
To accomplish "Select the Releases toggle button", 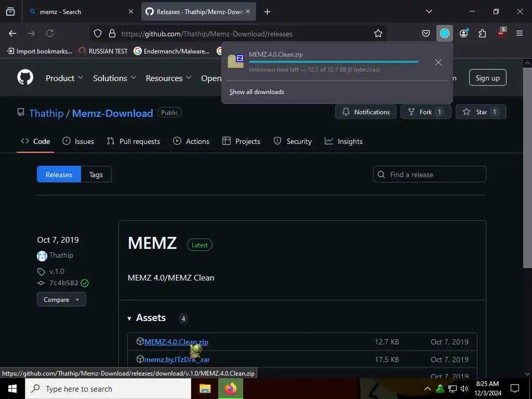I will [x=59, y=175].
